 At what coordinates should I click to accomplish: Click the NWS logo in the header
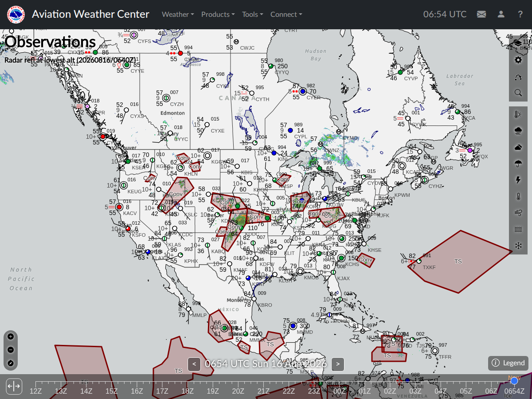tap(16, 15)
